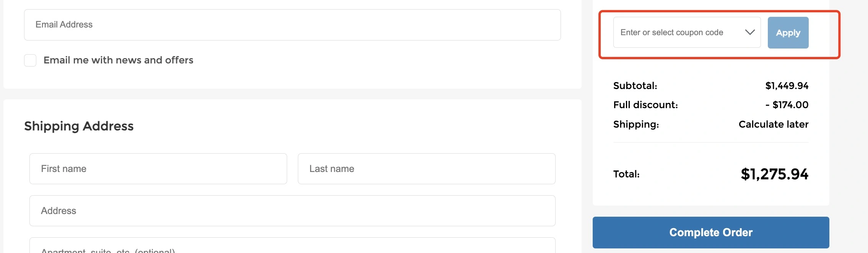
Task: Enable the news and offers checkbox
Action: point(30,60)
